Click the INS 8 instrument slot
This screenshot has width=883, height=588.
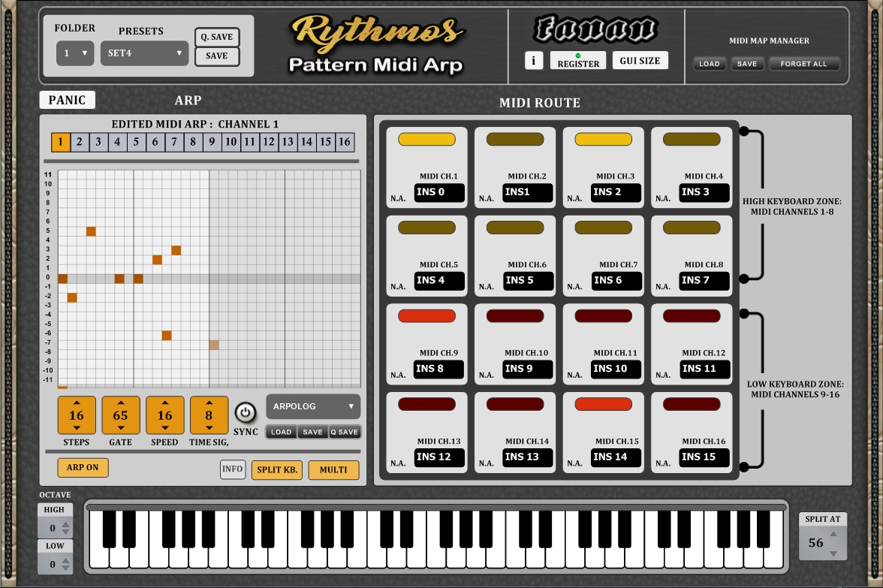coord(439,369)
